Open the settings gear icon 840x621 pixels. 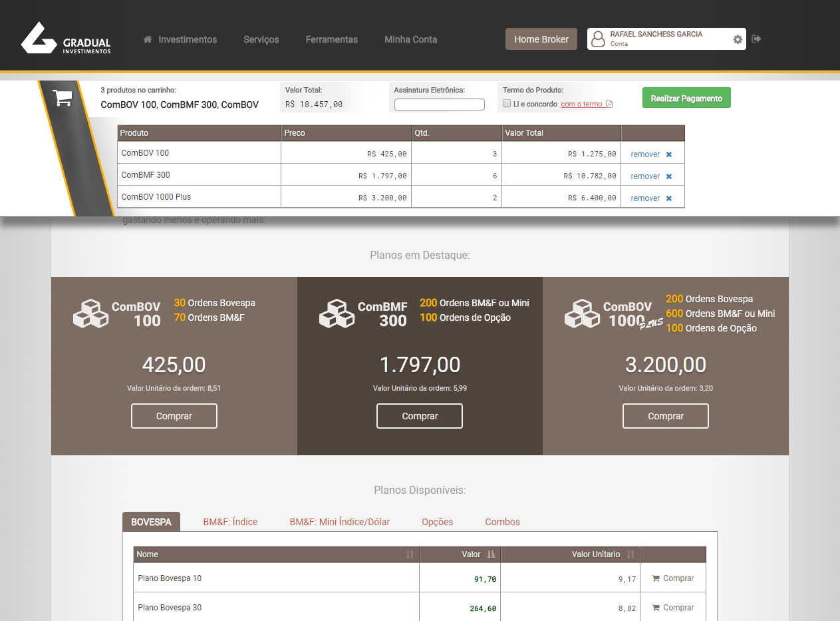(738, 39)
